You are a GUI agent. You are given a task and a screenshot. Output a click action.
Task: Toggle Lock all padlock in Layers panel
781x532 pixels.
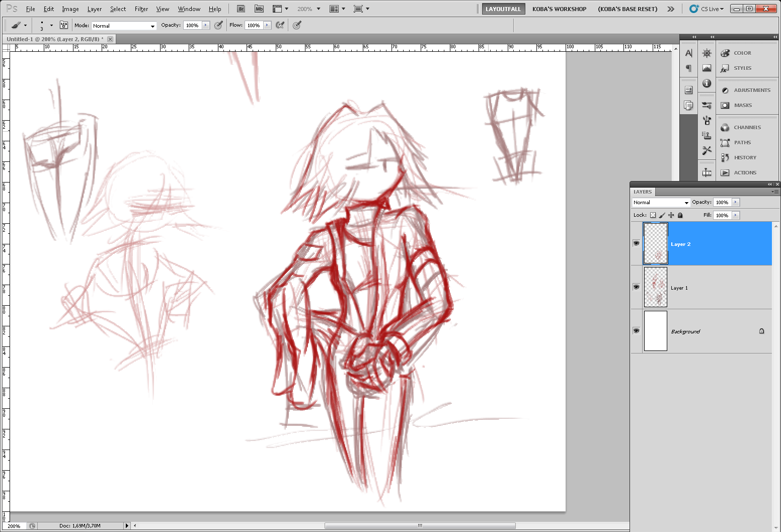(x=680, y=215)
